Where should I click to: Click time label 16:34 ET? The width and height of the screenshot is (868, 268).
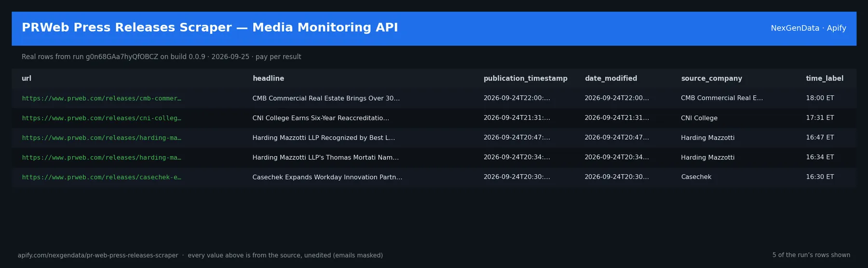pos(820,158)
